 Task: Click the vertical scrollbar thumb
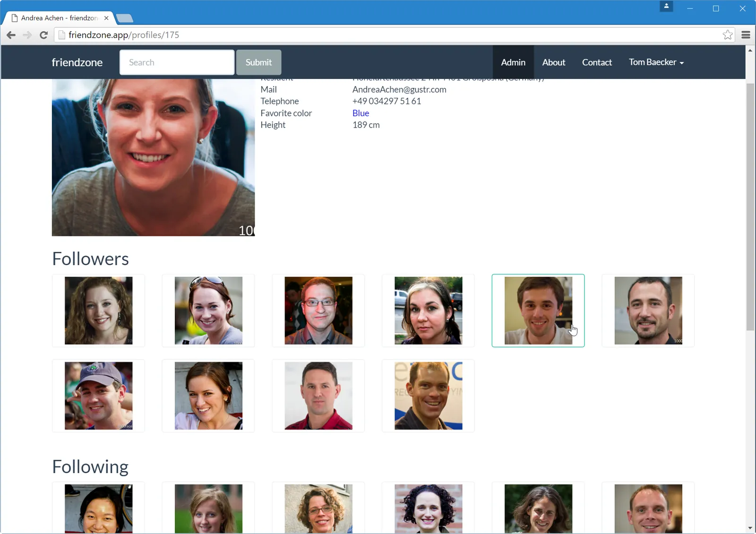point(750,207)
